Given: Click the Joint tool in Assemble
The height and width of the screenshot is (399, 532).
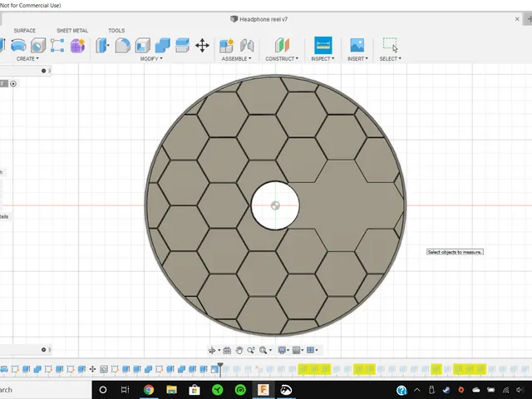Looking at the screenshot, I should [247, 46].
